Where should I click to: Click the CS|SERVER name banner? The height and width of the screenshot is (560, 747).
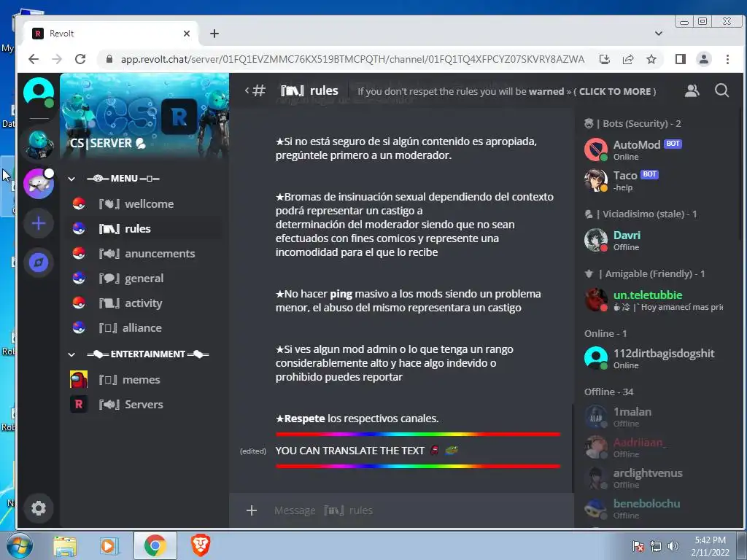[x=108, y=144]
